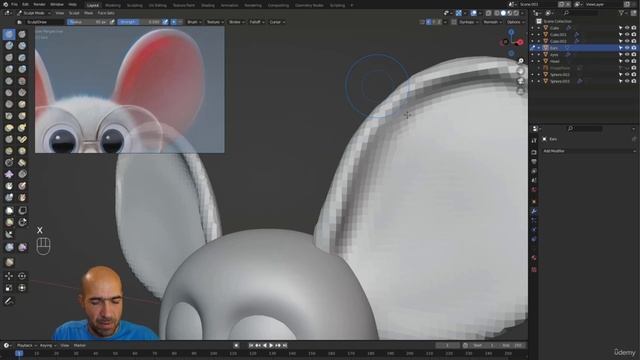Screen dimensions: 640x360
Task: Toggle camera view from navigation gizmo
Action: click(521, 81)
